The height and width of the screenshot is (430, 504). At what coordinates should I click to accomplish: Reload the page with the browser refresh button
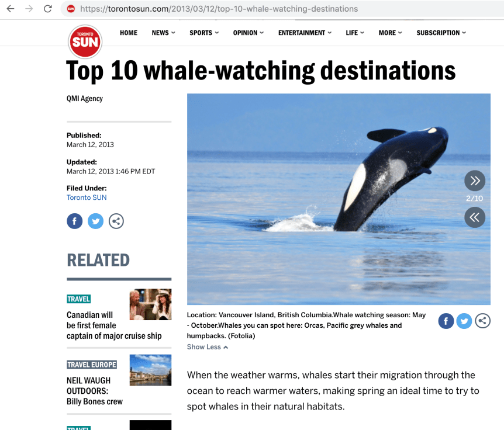48,9
